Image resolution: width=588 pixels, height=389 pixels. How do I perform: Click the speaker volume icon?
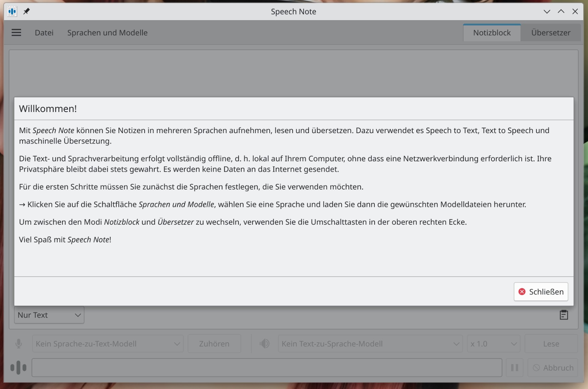(264, 344)
